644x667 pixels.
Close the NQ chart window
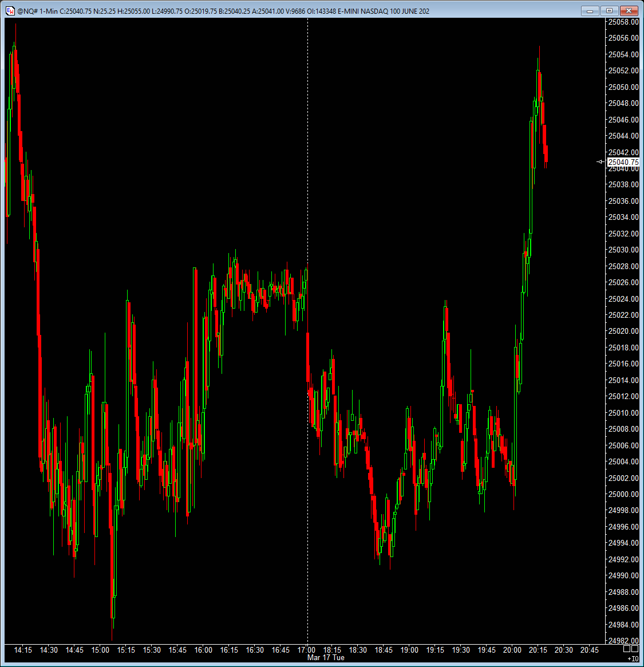point(629,11)
